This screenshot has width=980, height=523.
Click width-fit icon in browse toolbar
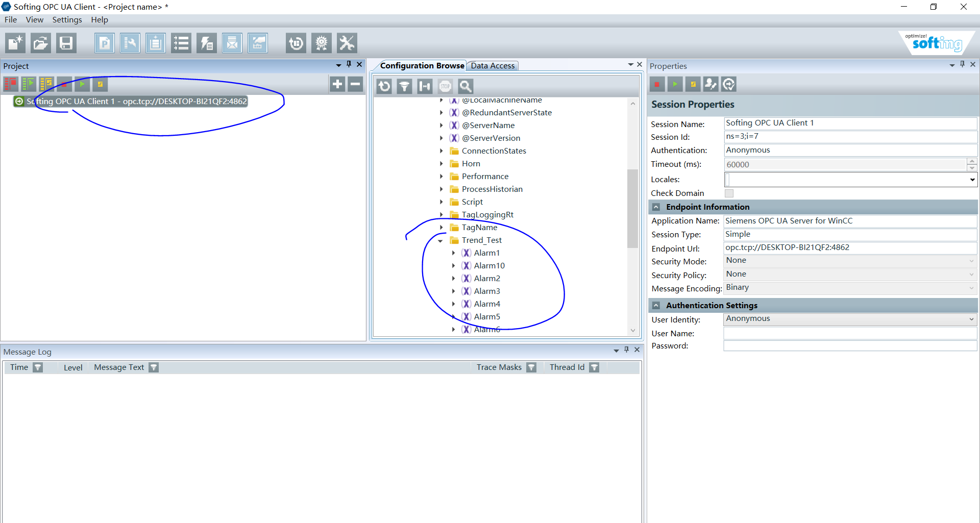425,86
